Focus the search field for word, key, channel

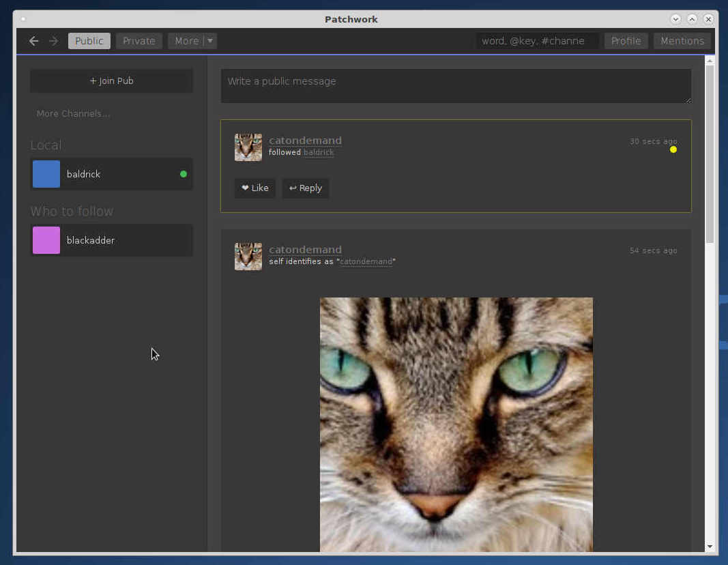click(537, 41)
